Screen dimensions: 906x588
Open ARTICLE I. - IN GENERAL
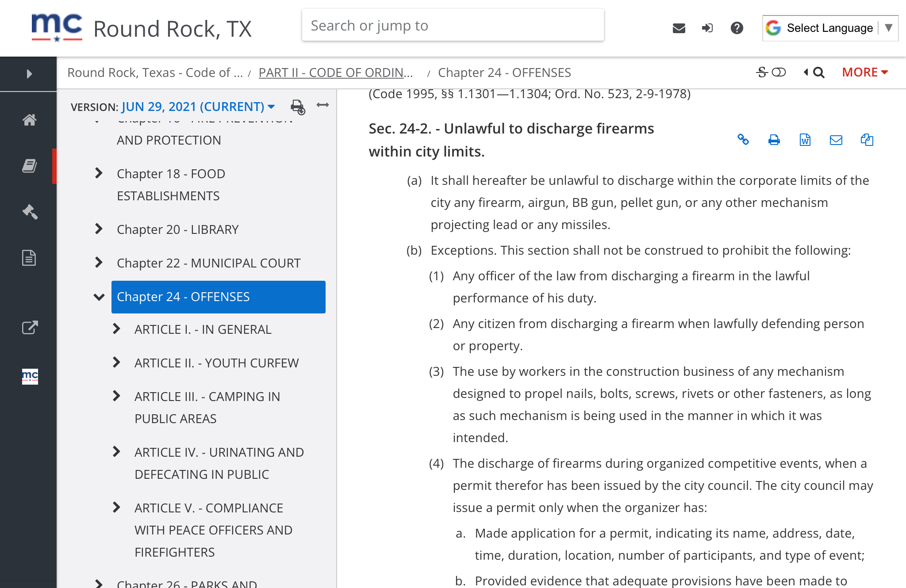coord(203,329)
